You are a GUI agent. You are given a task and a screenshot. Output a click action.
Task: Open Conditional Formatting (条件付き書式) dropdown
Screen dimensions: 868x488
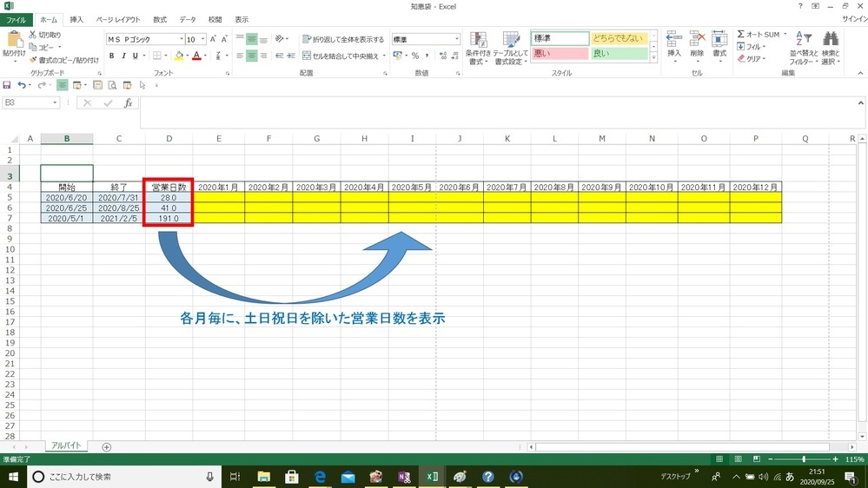477,48
